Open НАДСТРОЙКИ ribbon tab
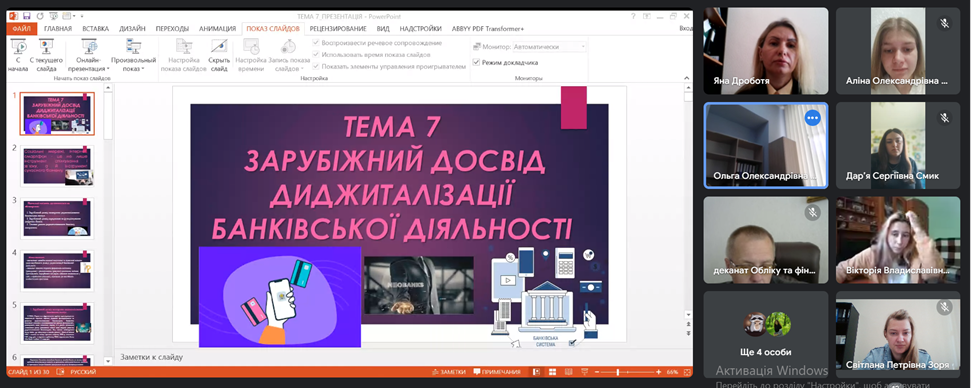The image size is (971, 388). click(420, 28)
